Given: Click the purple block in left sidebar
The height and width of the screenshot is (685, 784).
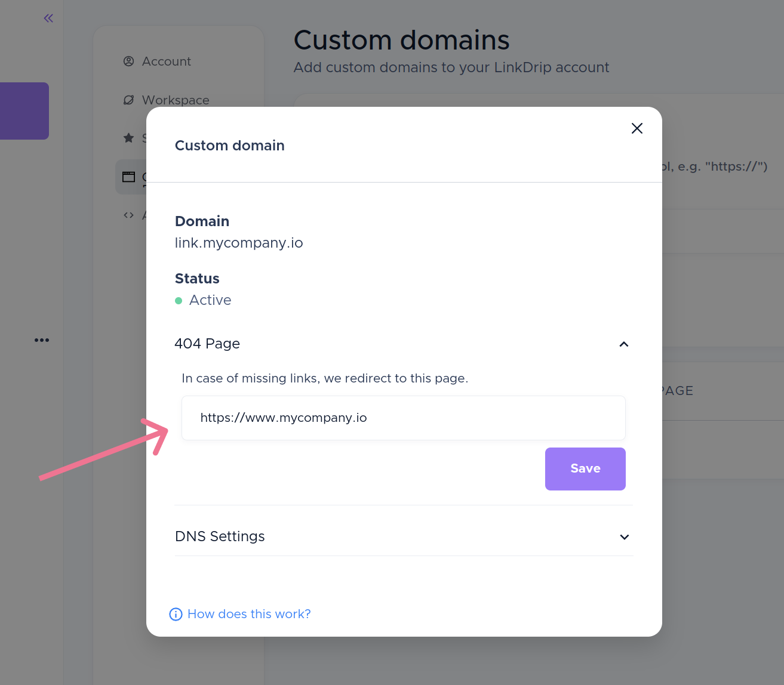Looking at the screenshot, I should click(24, 111).
